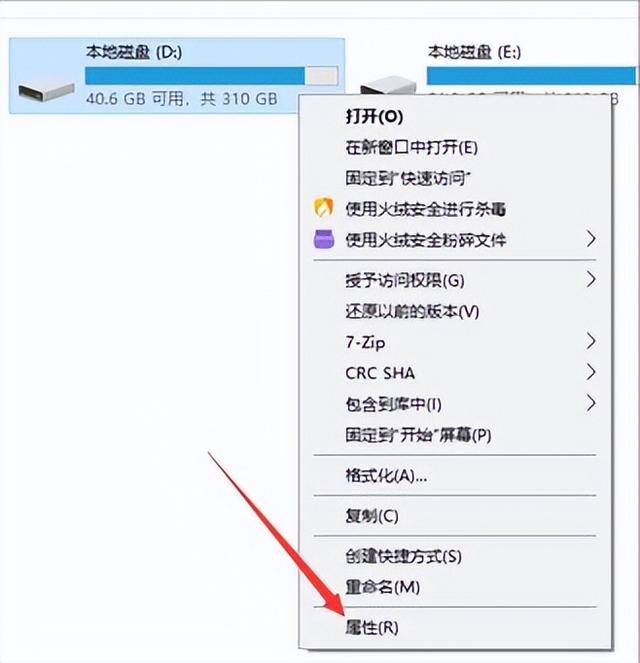Choose 还原以前的版本(V) menu entry
The width and height of the screenshot is (640, 663).
tap(412, 312)
